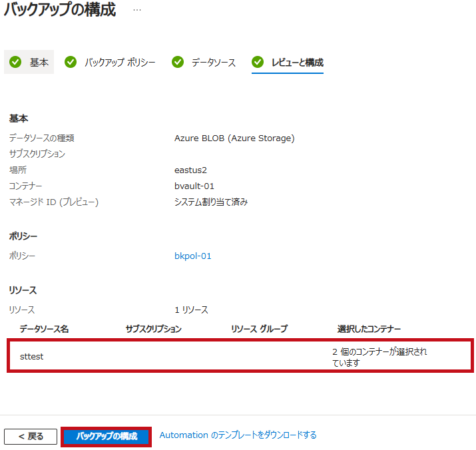476x450 pixels.
Task: Click the データソース名 column header
Action: pos(45,329)
